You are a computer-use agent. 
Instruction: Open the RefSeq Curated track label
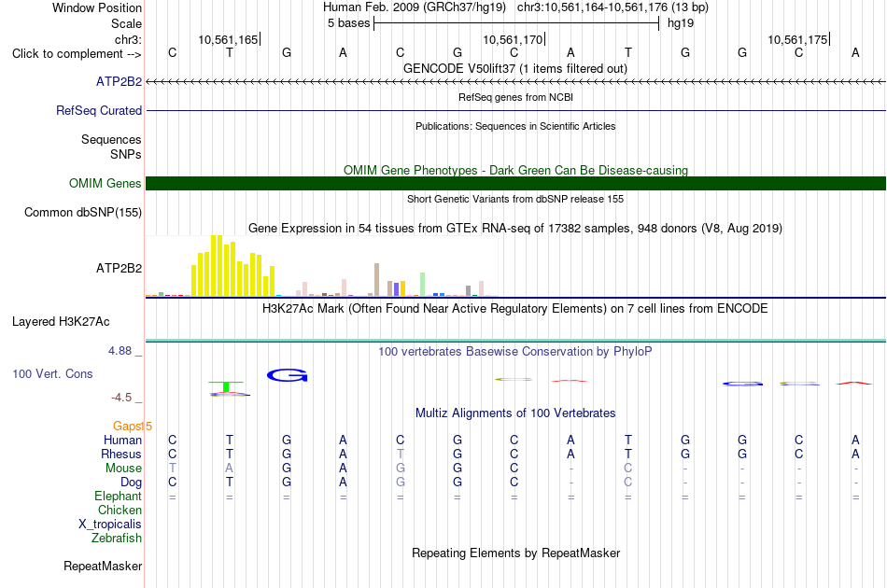98,110
